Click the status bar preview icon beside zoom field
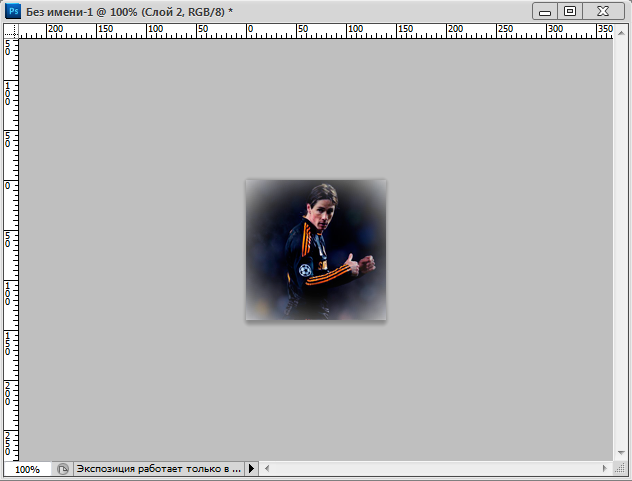The image size is (632, 481). pyautogui.click(x=63, y=469)
